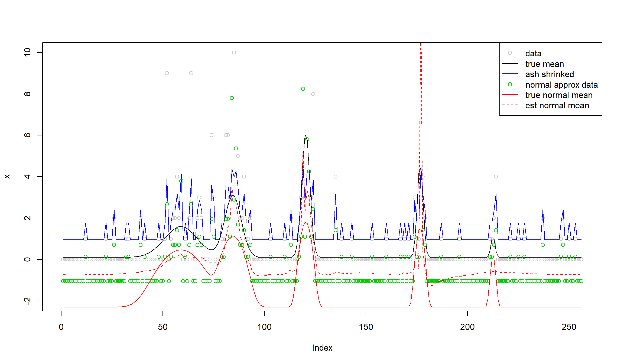
Task: Click the green circle beside 'normal approx data'
Action: 510,84
